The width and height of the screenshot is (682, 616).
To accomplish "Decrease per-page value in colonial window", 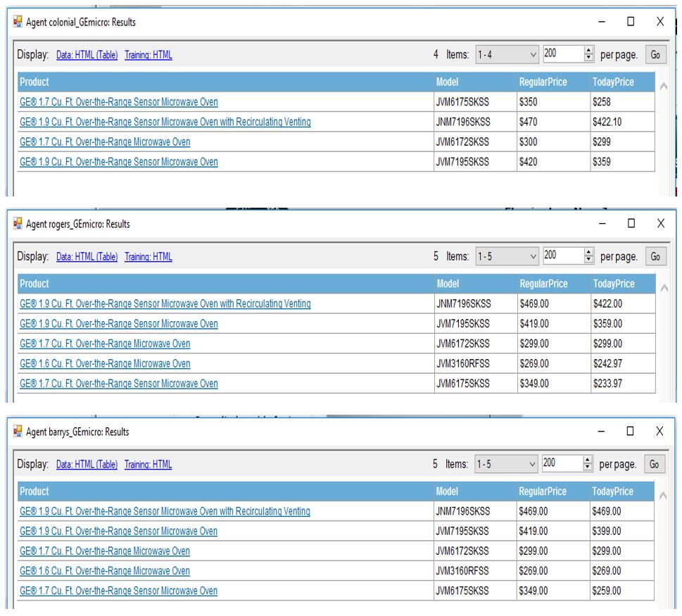I will [589, 58].
